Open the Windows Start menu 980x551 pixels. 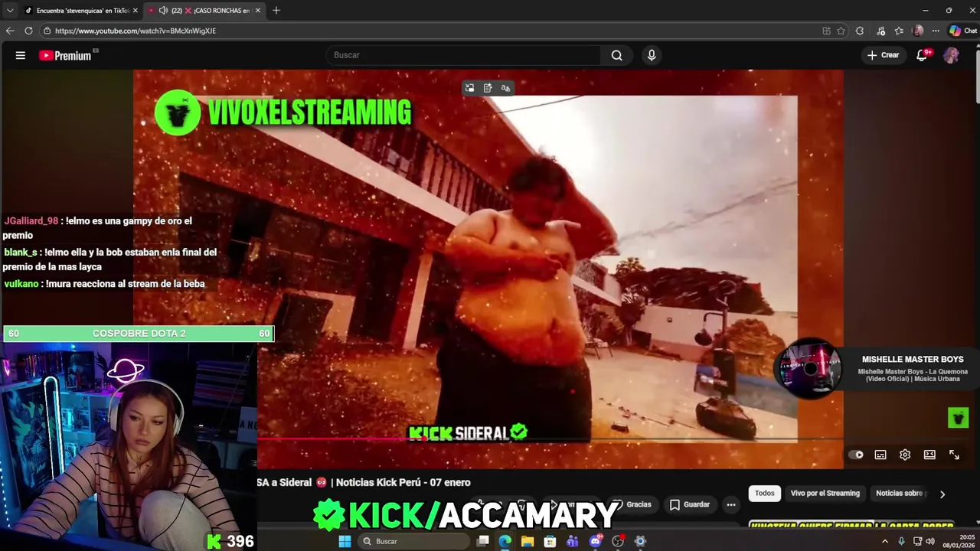coord(345,541)
